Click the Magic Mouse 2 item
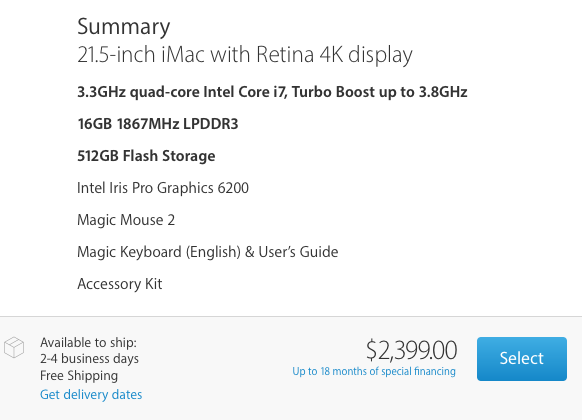Viewport: 582px width, 420px height. [x=126, y=220]
